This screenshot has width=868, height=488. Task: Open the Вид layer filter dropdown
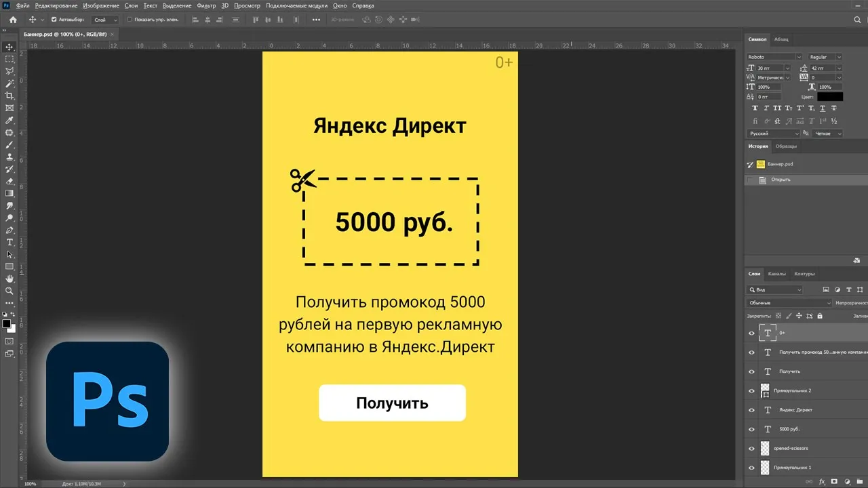click(x=774, y=289)
